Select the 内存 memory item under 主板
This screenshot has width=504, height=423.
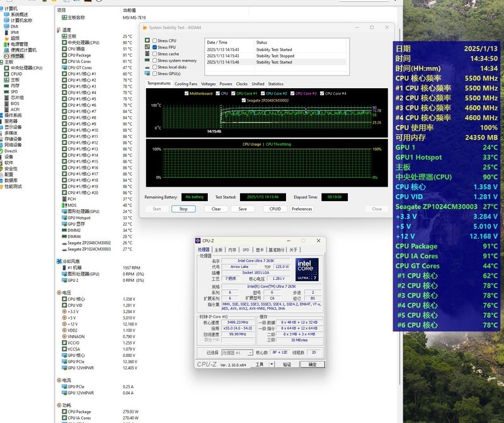coord(14,86)
